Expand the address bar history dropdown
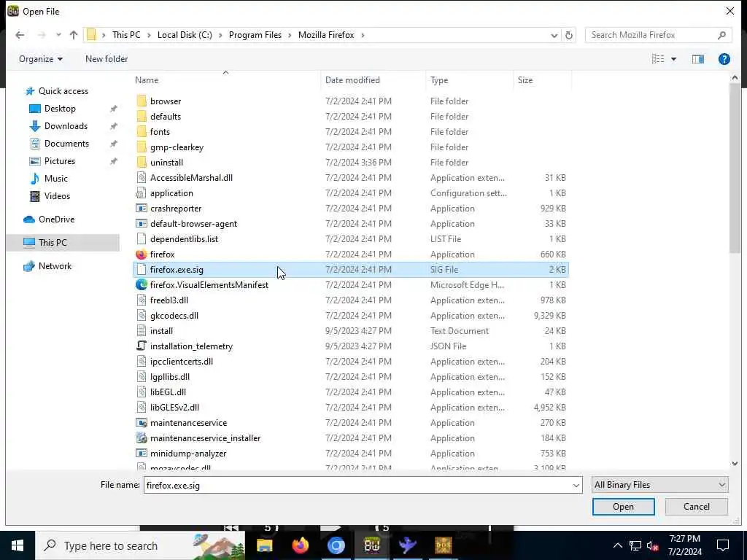The height and width of the screenshot is (560, 747). [x=554, y=35]
